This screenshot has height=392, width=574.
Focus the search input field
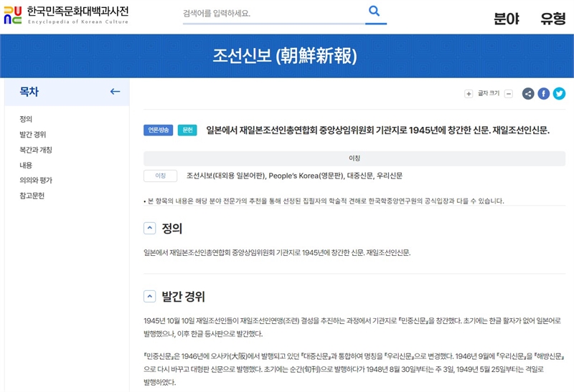273,14
